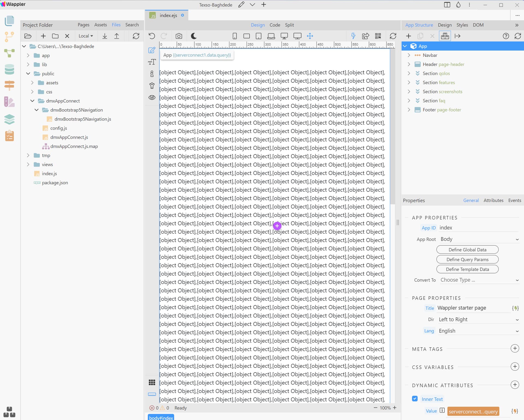Expand Section screenshots node
The height and width of the screenshot is (420, 524).
click(x=409, y=91)
